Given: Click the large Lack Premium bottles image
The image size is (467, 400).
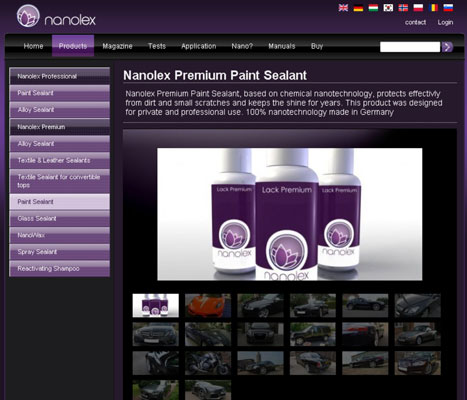Looking at the screenshot, I should (x=290, y=214).
